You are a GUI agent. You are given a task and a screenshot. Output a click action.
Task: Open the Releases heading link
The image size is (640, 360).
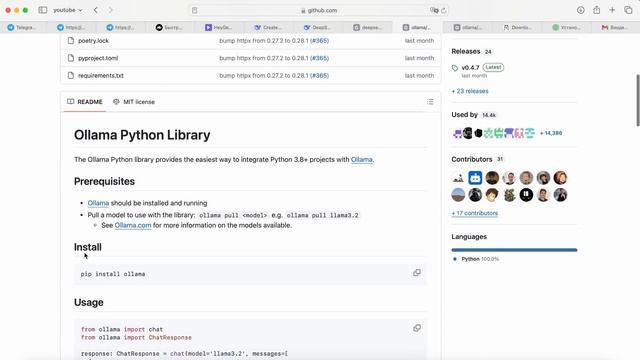(466, 51)
